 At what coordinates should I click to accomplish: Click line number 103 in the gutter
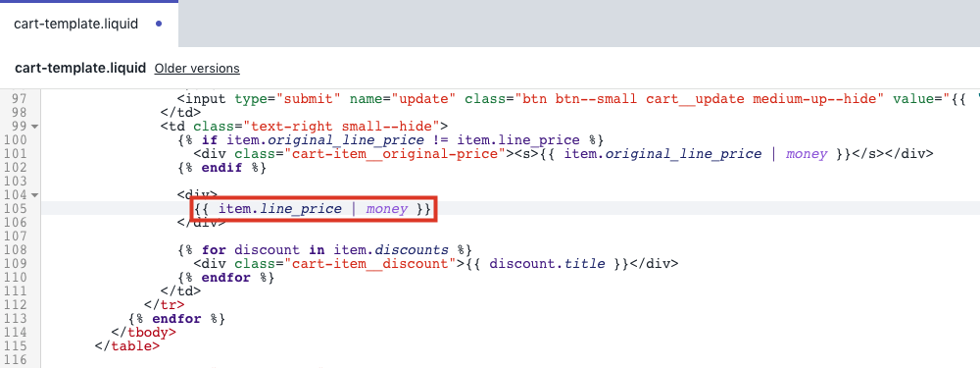point(16,182)
